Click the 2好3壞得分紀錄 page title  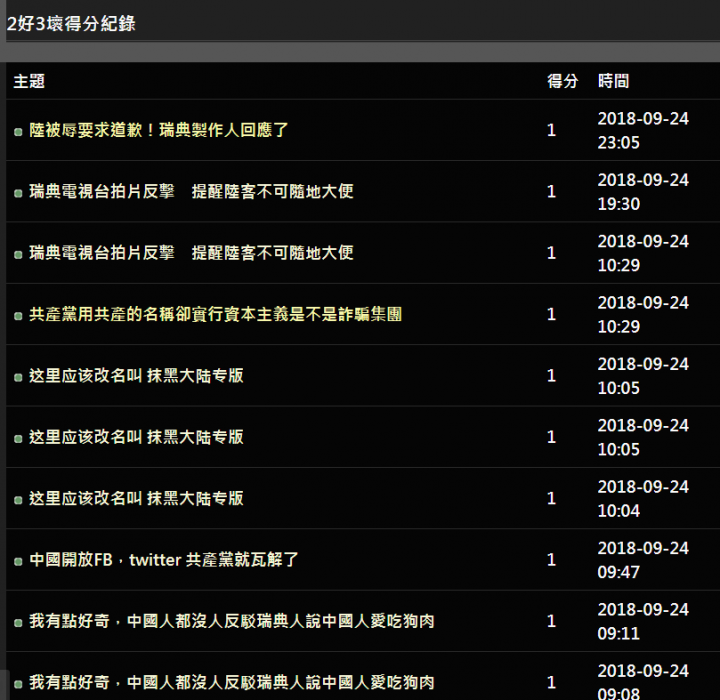pyautogui.click(x=71, y=23)
